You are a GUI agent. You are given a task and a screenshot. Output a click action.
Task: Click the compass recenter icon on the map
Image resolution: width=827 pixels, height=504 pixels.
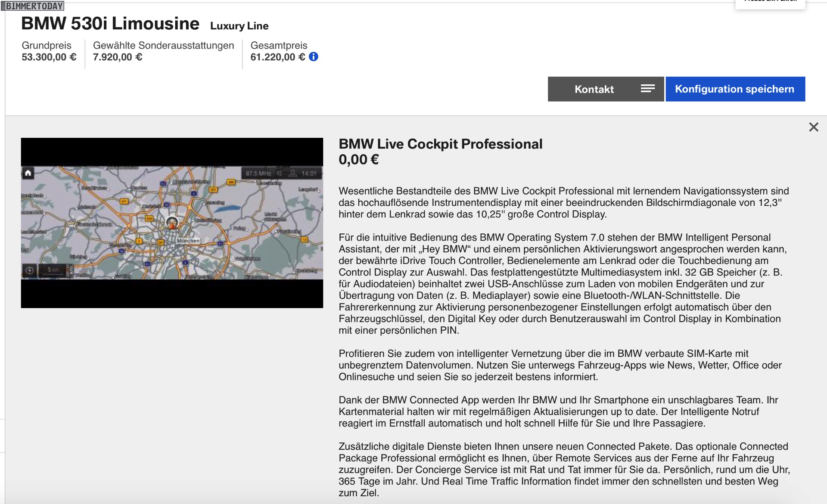30,270
